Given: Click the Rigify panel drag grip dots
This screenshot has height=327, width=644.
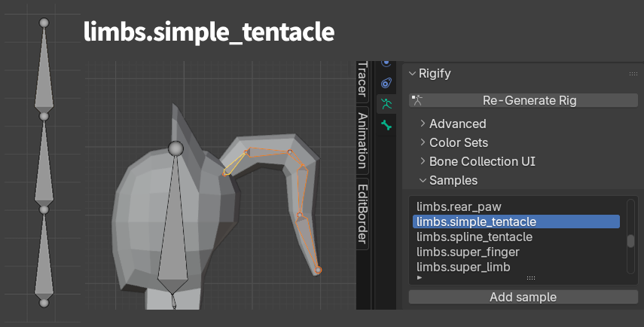Looking at the screenshot, I should [x=633, y=74].
